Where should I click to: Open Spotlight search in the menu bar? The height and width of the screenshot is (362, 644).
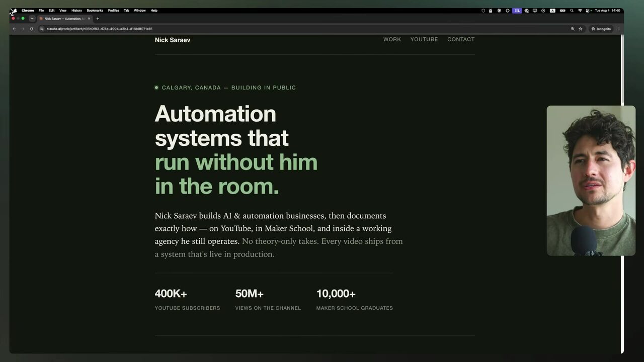point(572,11)
